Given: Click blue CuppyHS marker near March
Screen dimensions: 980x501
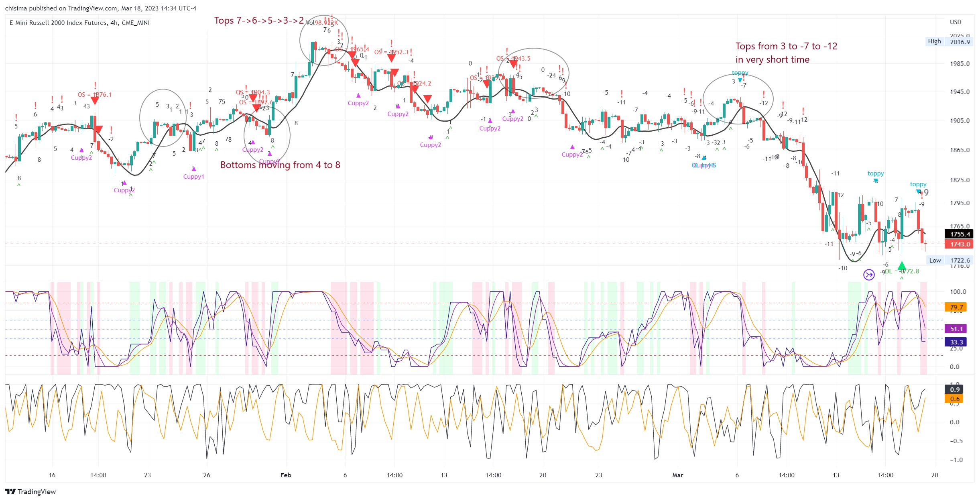Looking at the screenshot, I should (x=703, y=158).
